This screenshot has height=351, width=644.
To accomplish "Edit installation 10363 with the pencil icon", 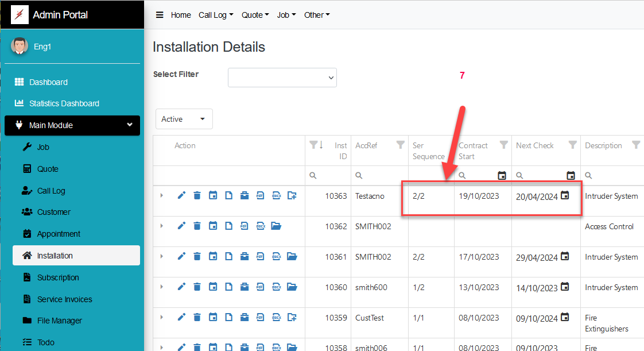I will coord(181,196).
